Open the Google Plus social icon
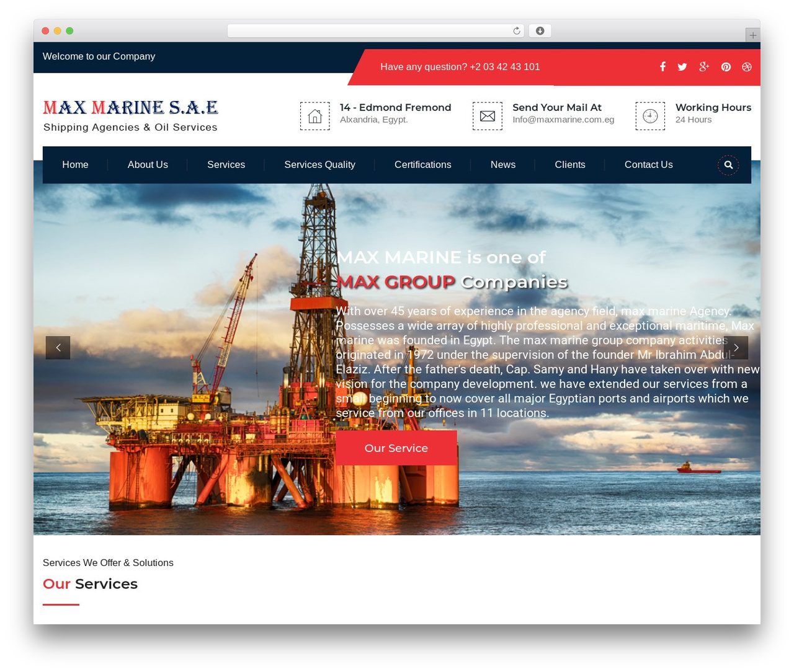Viewport: 794px width, 672px height. tap(704, 67)
